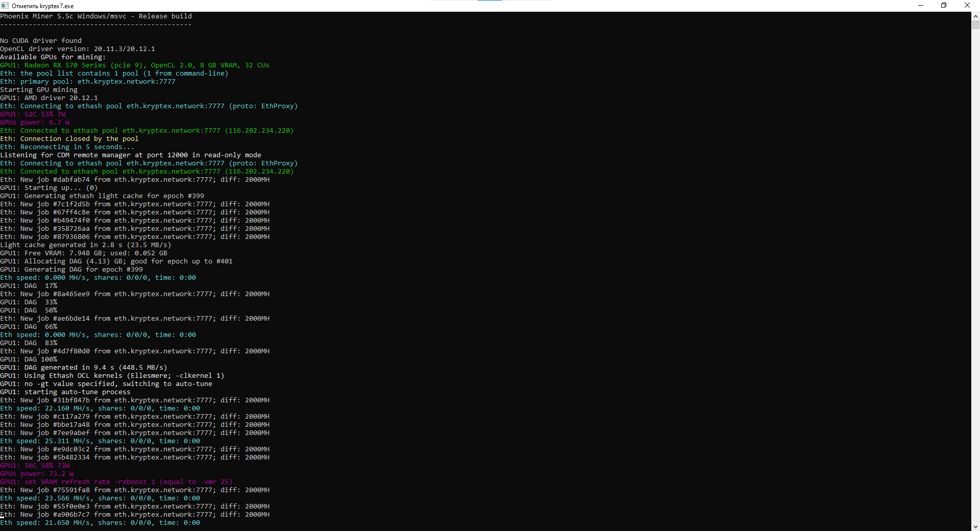Screen dimensions: 980x531
Task: Click the 'New job #67ff4c8e' line
Action: (135, 212)
